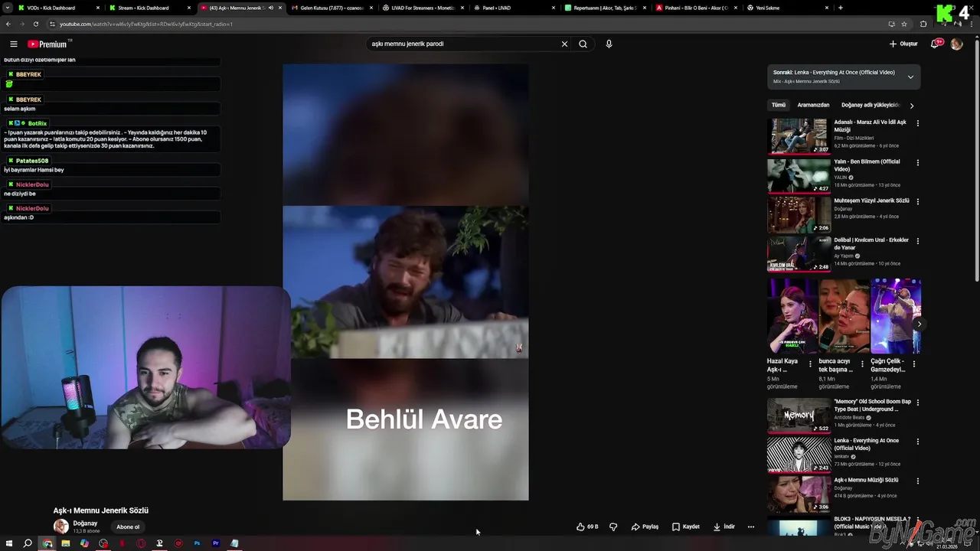Screen dimensions: 980x551
Task: Select the Tümü filter chip
Action: [779, 105]
